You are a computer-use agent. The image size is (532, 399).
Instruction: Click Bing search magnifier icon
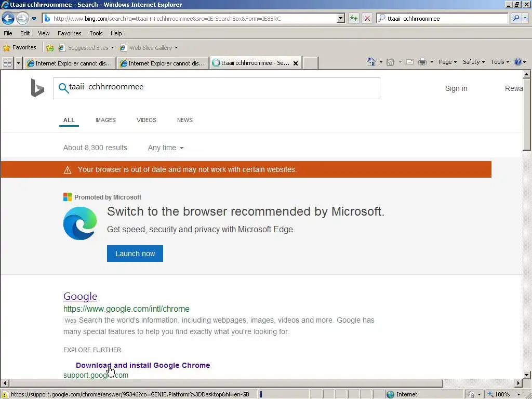[63, 88]
